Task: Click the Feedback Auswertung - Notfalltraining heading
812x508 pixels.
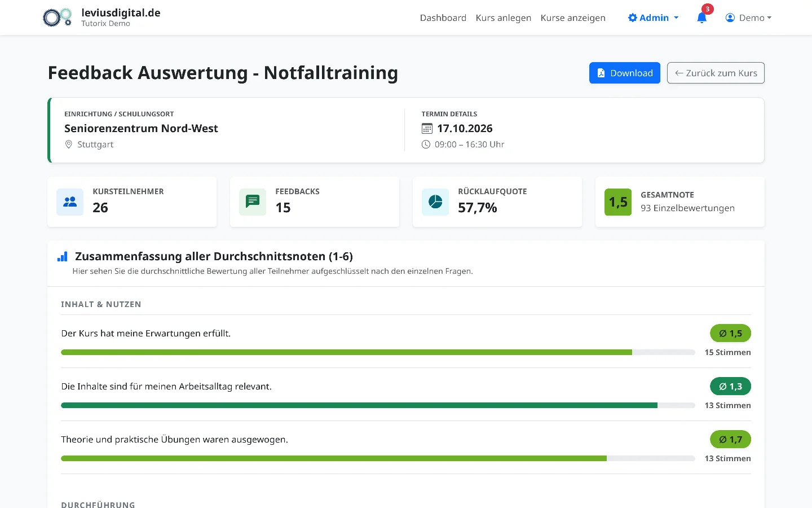Action: 223,73
